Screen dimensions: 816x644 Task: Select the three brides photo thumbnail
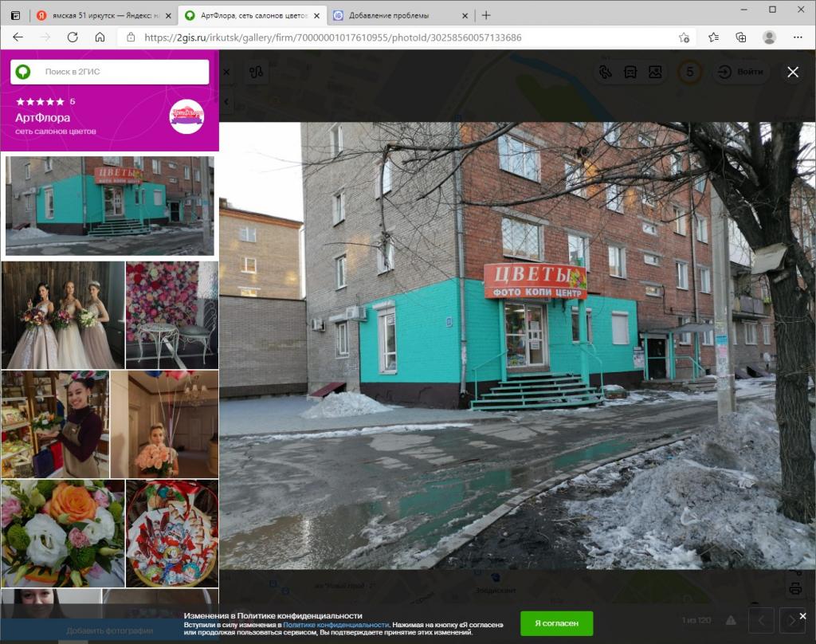tap(63, 315)
